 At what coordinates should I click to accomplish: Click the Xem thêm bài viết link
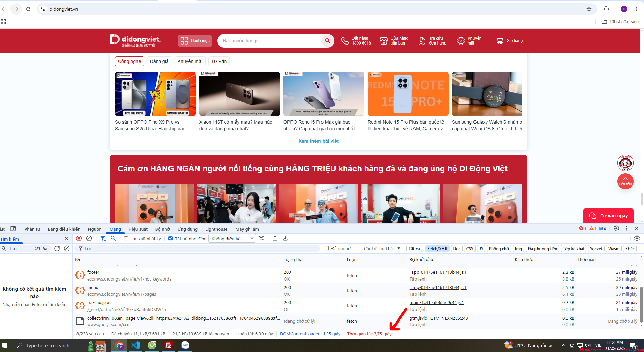click(x=318, y=141)
